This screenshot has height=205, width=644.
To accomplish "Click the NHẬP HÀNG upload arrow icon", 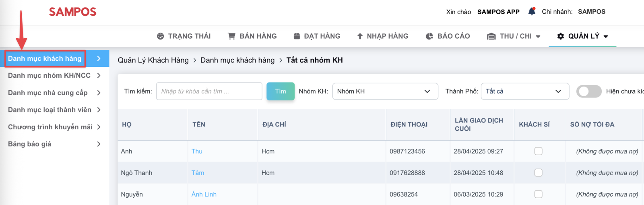I will [360, 36].
